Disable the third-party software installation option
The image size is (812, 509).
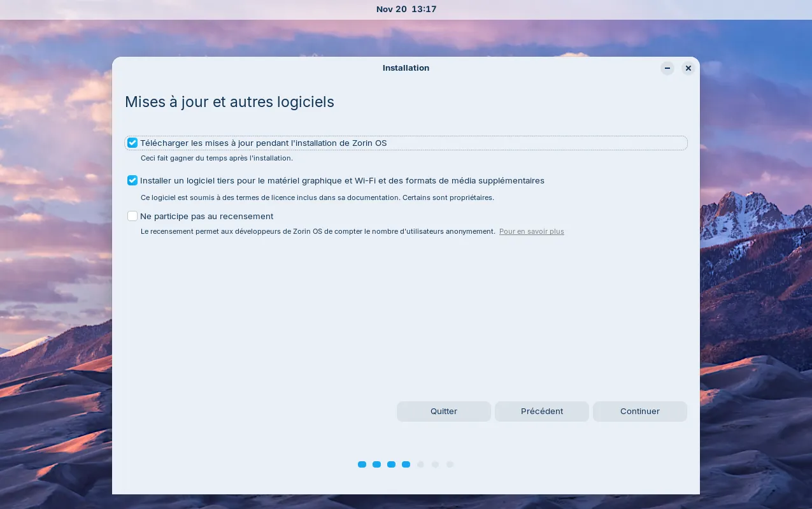point(132,180)
